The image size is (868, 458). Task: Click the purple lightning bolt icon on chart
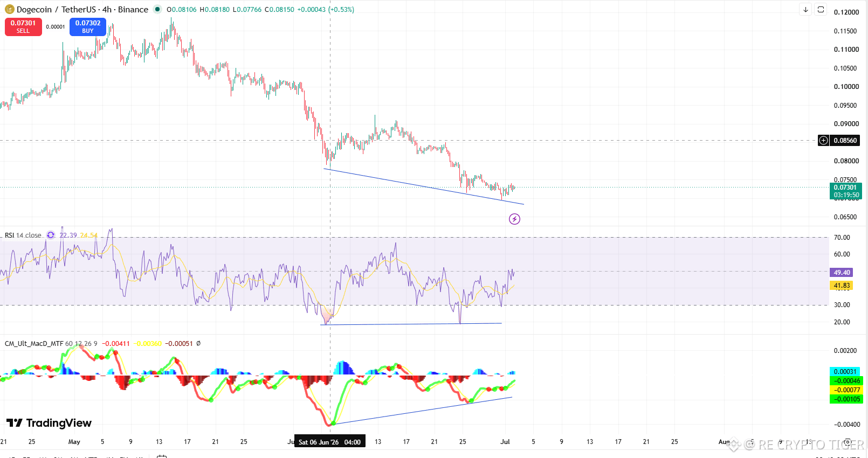tap(515, 219)
